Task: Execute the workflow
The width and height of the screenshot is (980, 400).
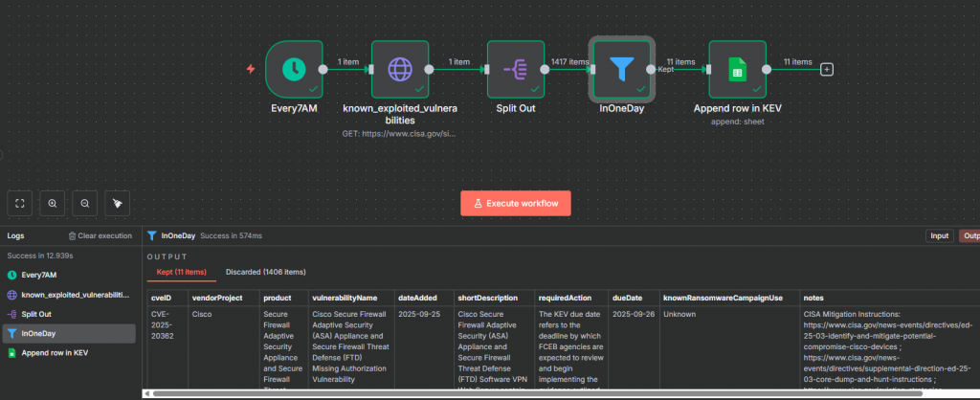Action: click(x=516, y=203)
